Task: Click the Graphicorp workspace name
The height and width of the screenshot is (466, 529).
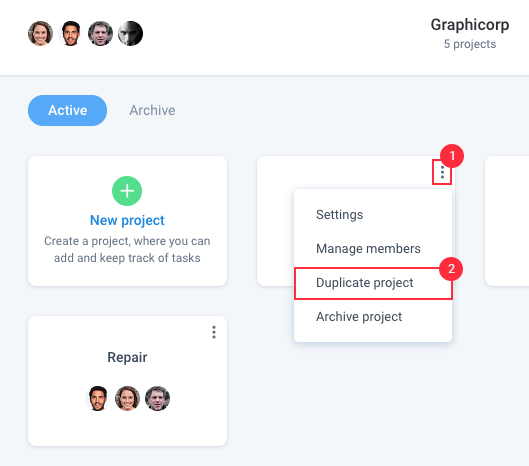Action: (470, 25)
